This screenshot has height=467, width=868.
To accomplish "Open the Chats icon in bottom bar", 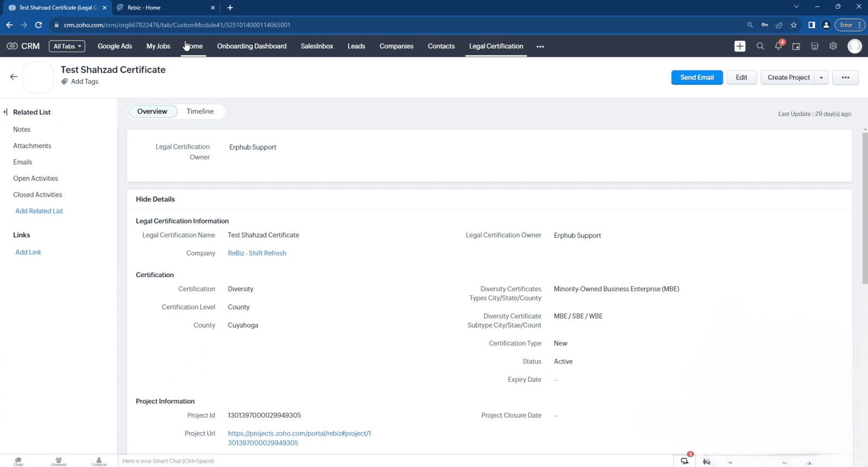I will point(18,462).
